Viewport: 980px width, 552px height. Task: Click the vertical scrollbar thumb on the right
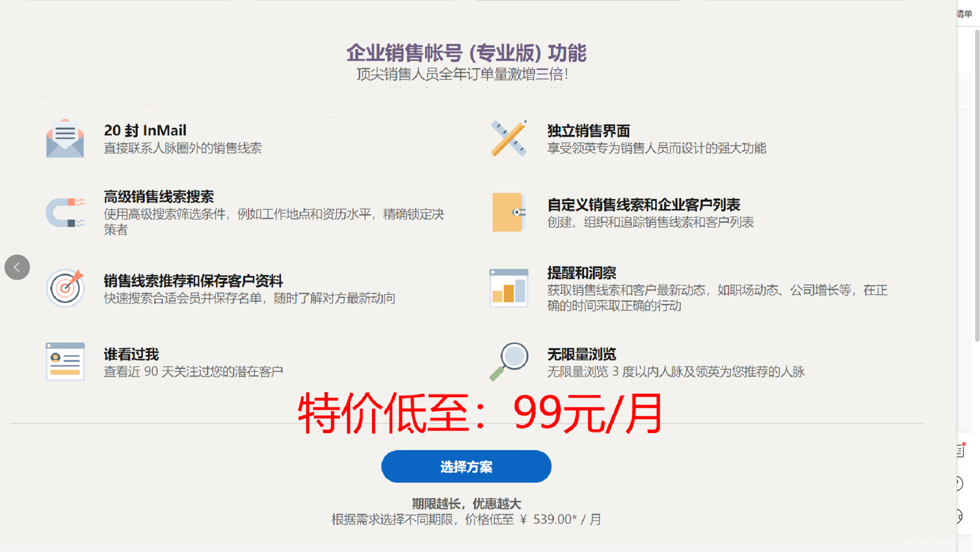pyautogui.click(x=977, y=185)
